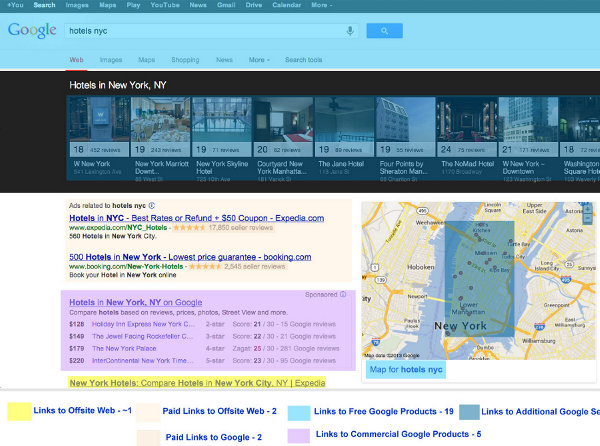Screen dimensions: 600x446
Task: Expand More dropdown under search box
Action: coord(259,60)
